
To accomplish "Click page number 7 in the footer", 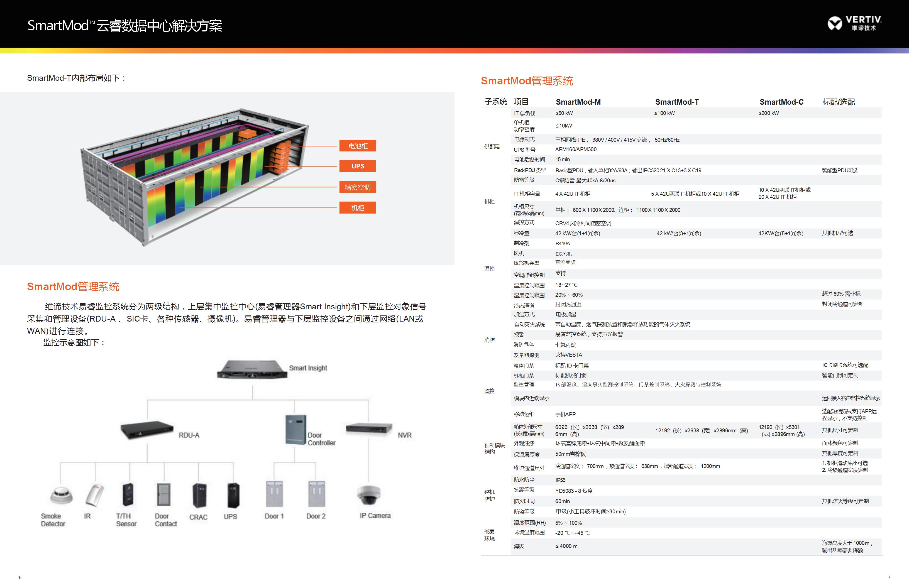I will [889, 577].
